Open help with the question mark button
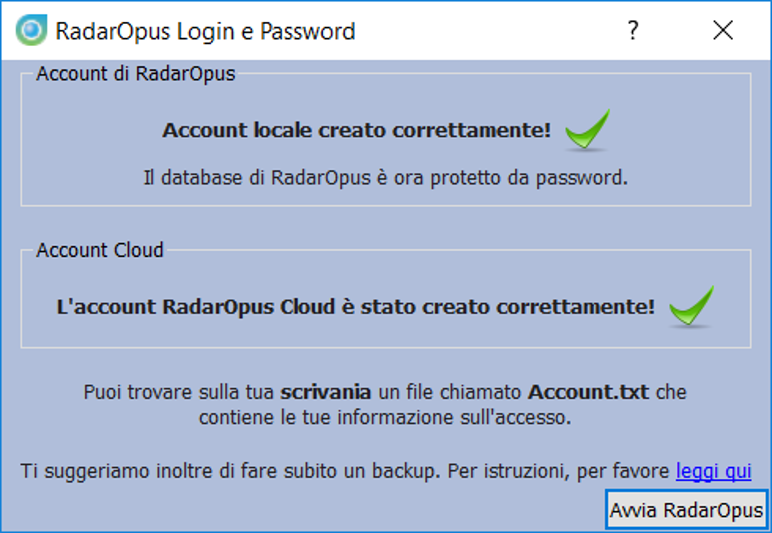 pyautogui.click(x=632, y=31)
